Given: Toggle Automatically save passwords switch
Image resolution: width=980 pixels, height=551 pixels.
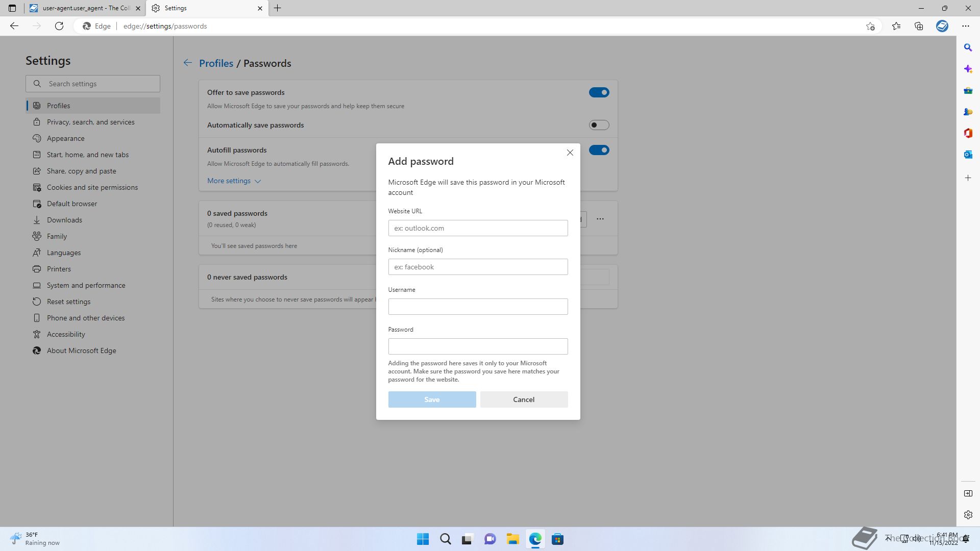Looking at the screenshot, I should click(x=599, y=125).
